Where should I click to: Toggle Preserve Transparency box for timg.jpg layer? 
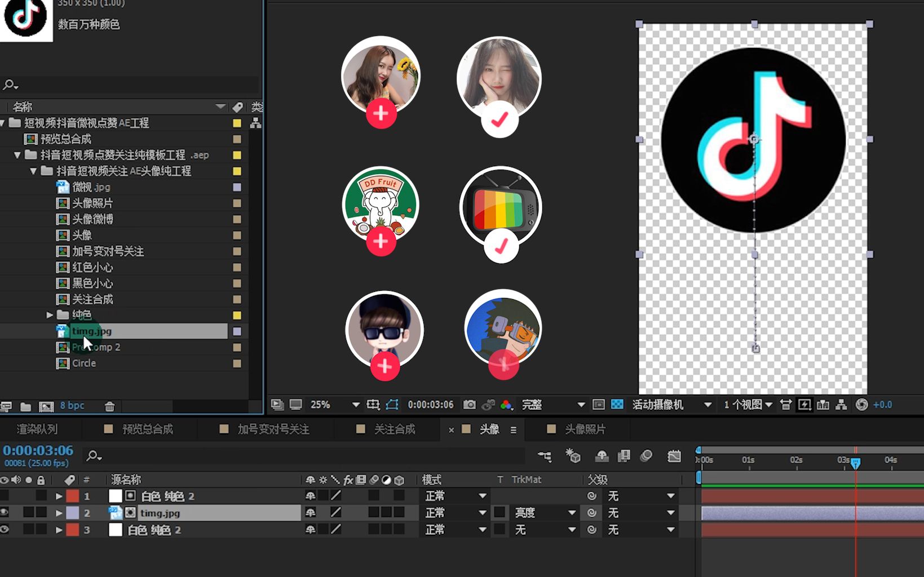pyautogui.click(x=499, y=512)
